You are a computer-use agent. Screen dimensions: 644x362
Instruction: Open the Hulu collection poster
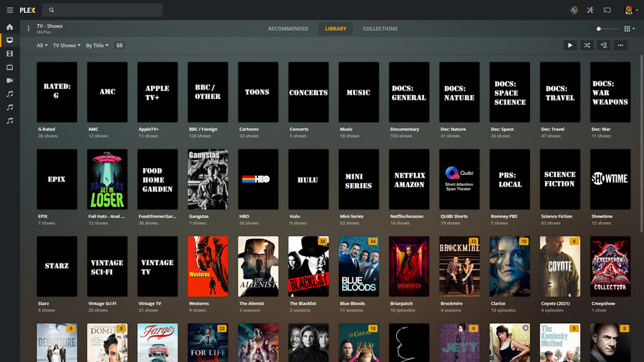[x=309, y=179]
